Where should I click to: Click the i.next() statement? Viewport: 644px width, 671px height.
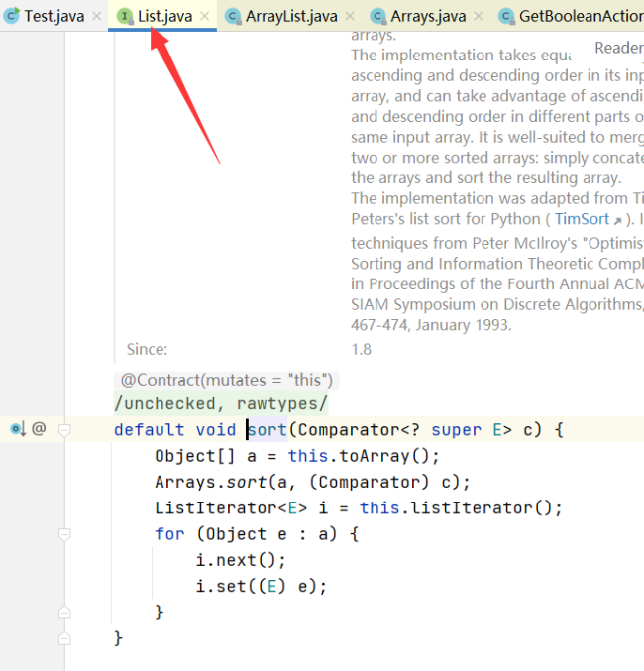(x=241, y=560)
